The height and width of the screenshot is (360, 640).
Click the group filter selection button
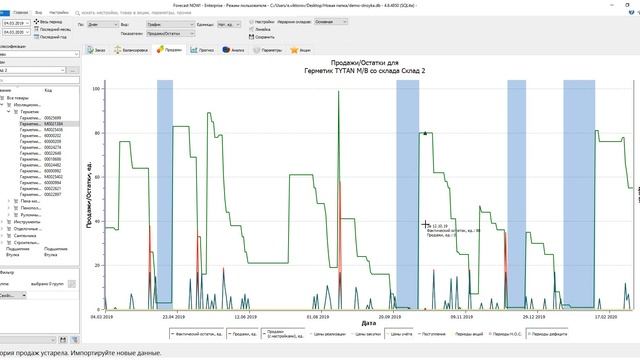72,284
